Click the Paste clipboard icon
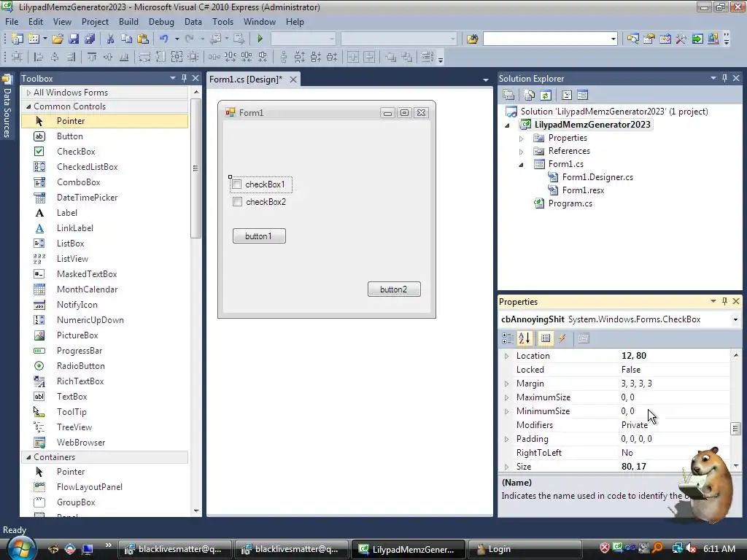 pos(142,39)
